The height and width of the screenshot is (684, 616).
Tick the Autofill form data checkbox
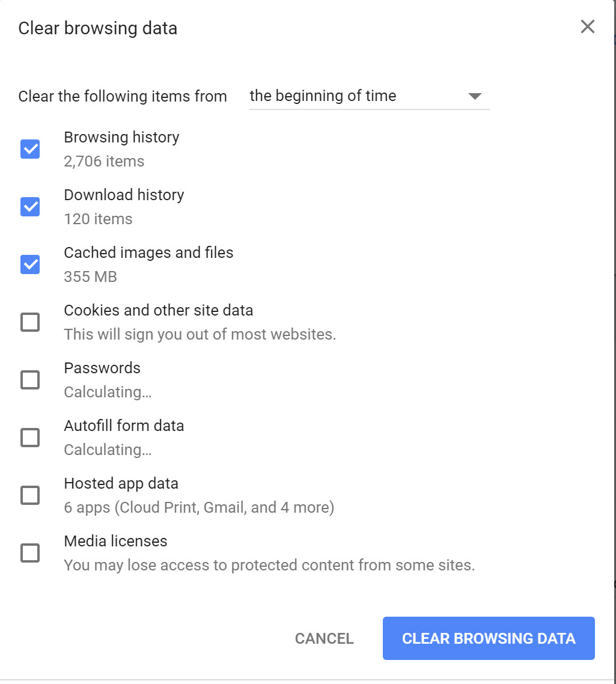coord(30,438)
